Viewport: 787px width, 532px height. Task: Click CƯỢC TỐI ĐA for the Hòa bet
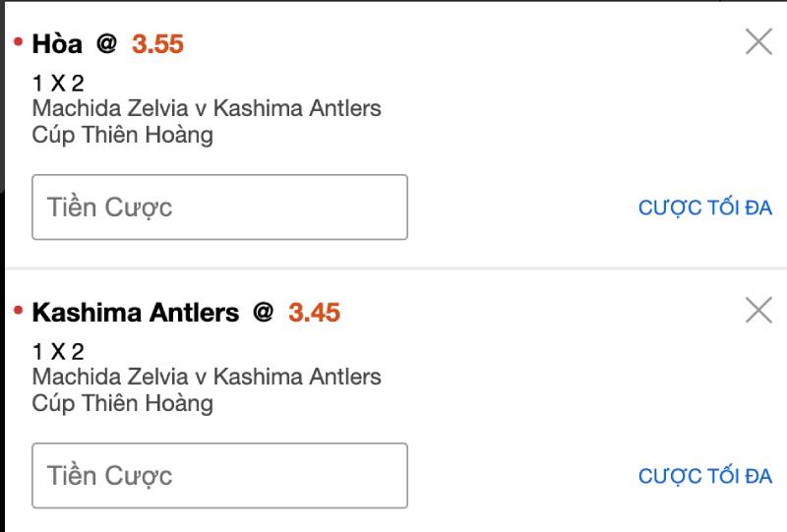click(704, 207)
